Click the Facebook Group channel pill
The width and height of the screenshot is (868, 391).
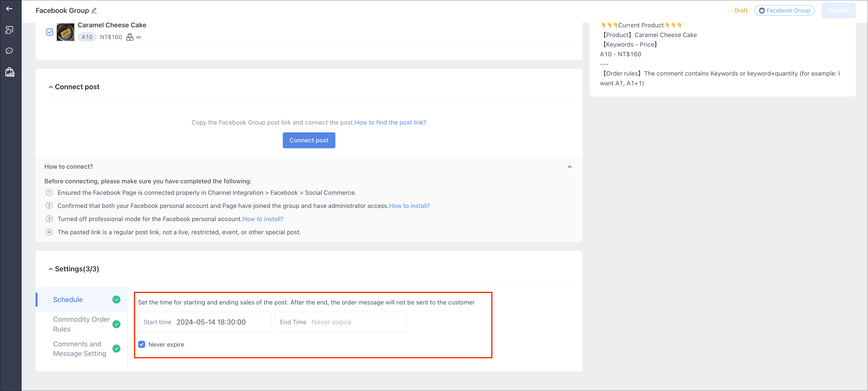(784, 10)
